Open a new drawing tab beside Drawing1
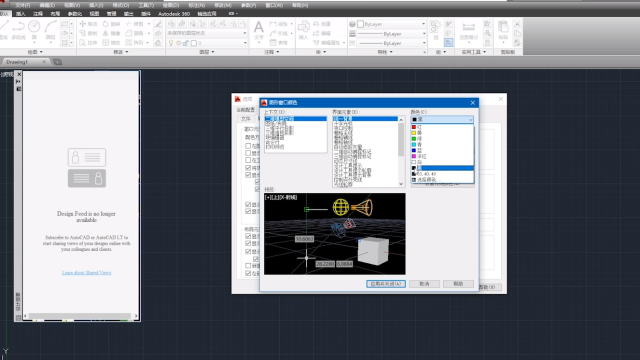 coord(58,62)
